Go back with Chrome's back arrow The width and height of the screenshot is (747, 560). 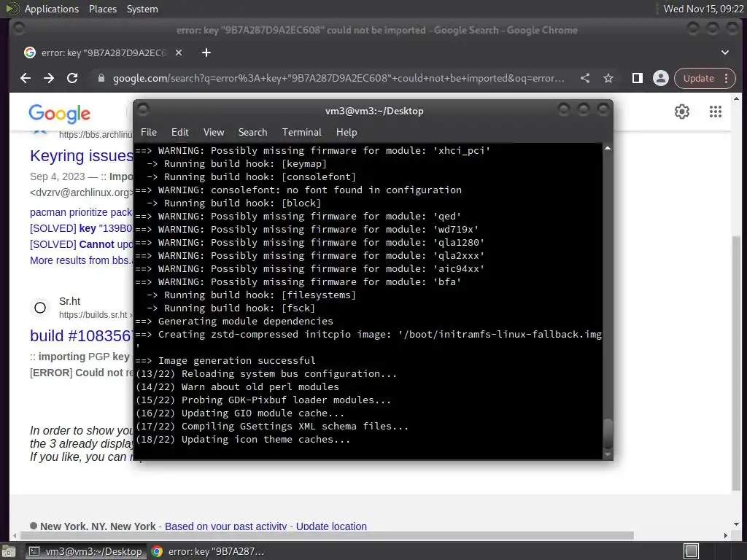[x=26, y=78]
